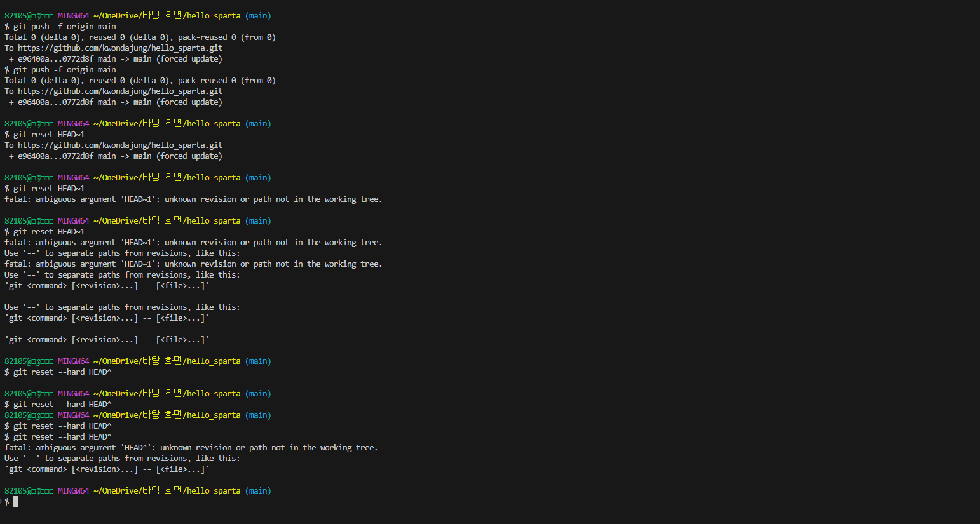This screenshot has width=980, height=524.
Task: Open the GitHub URL under the first push command
Action: (x=120, y=48)
